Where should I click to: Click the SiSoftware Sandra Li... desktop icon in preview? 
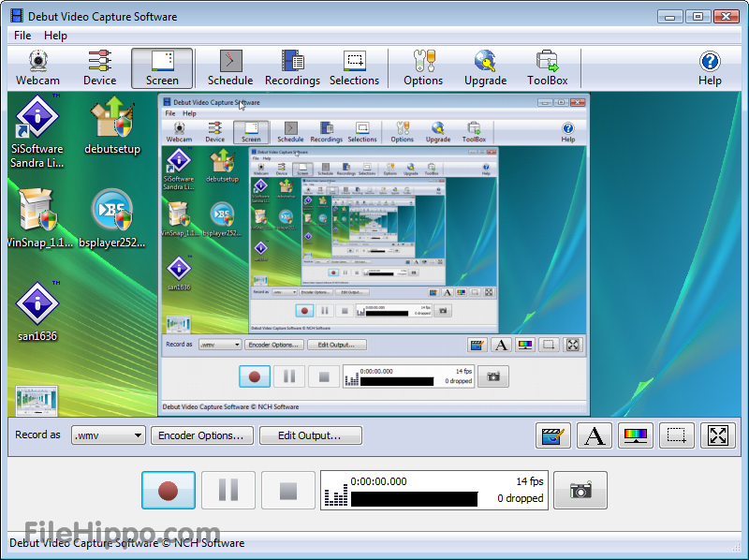click(x=37, y=132)
